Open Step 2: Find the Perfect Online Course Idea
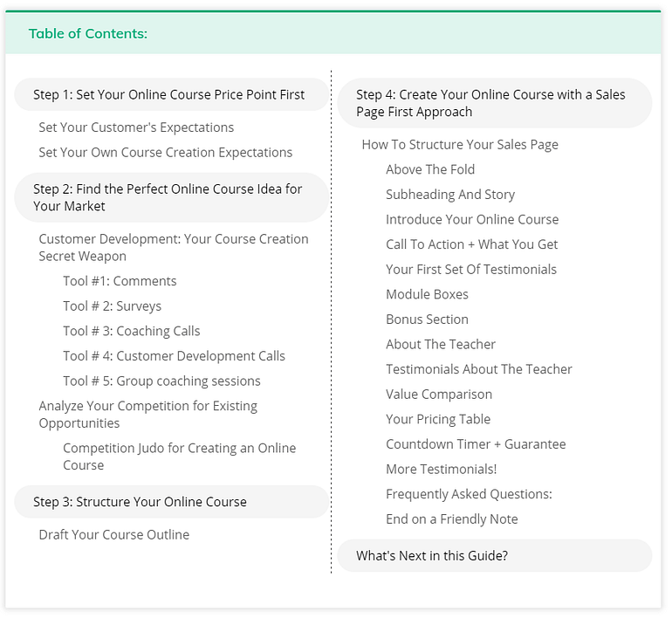This screenshot has width=672, height=618. click(168, 197)
